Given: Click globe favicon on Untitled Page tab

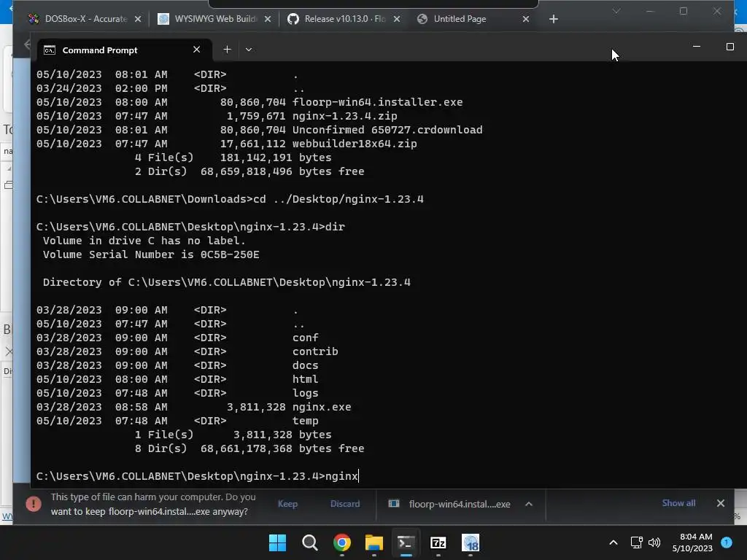Looking at the screenshot, I should (x=422, y=19).
